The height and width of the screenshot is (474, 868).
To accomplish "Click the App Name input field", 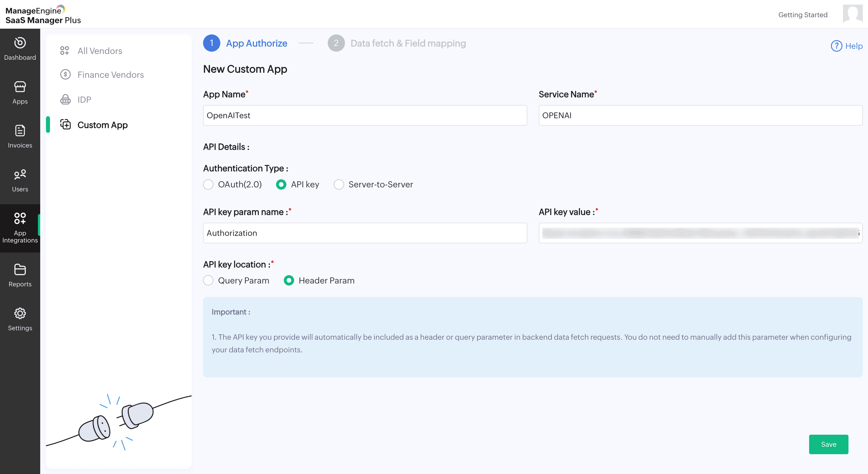I will (364, 115).
